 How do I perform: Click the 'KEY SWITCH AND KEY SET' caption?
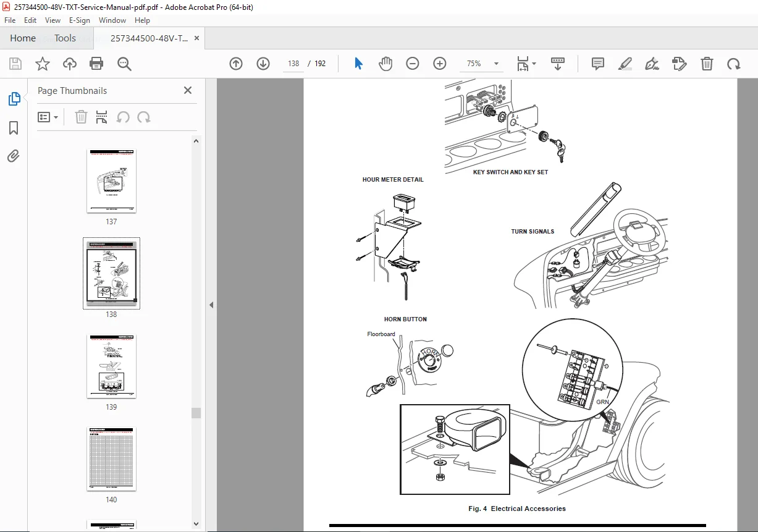pyautogui.click(x=510, y=172)
